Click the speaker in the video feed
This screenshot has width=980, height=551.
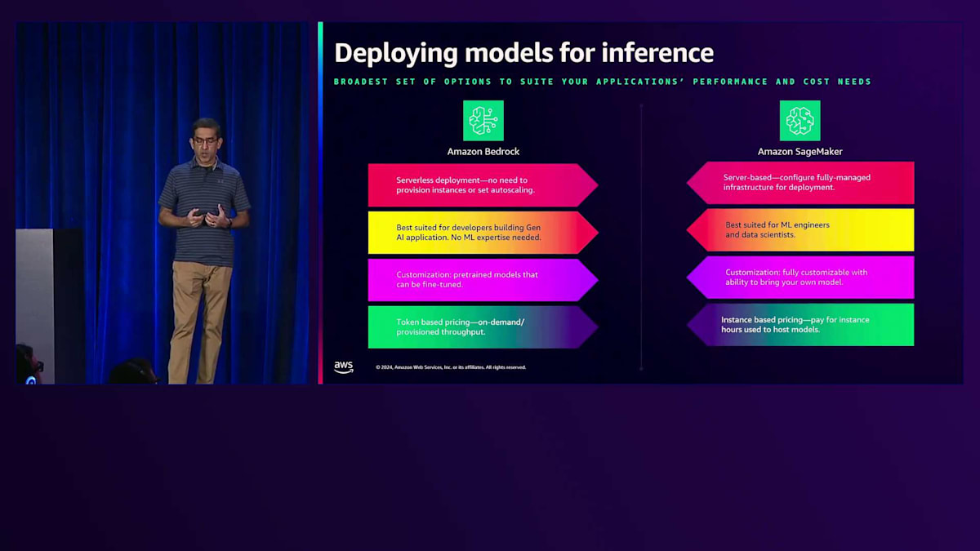click(x=203, y=251)
